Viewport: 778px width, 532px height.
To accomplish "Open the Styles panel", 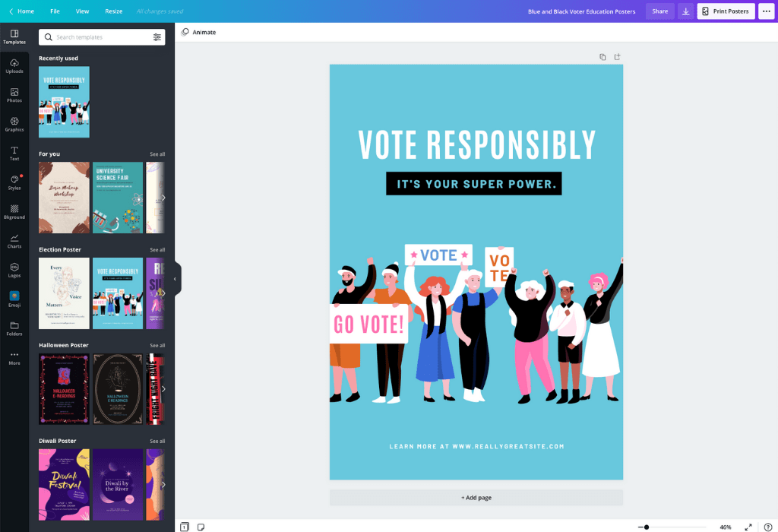I will click(14, 182).
